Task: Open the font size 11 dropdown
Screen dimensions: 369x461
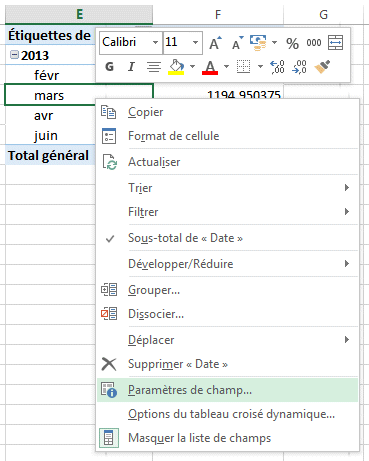Action: 195,42
